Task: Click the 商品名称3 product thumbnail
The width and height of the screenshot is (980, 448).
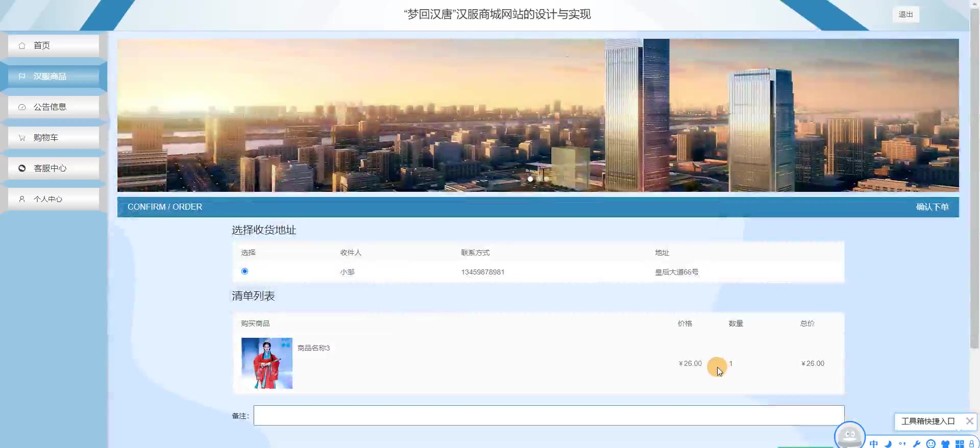Action: [x=267, y=363]
